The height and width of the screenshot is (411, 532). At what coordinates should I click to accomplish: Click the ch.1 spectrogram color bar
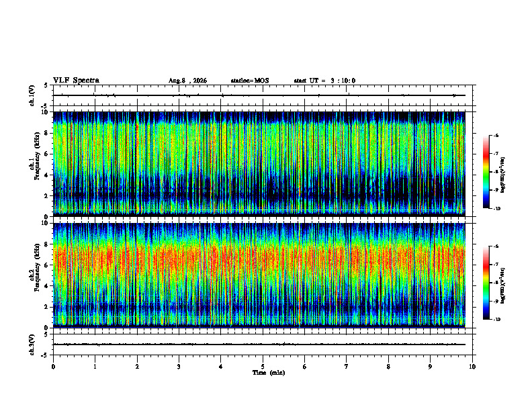tap(486, 172)
